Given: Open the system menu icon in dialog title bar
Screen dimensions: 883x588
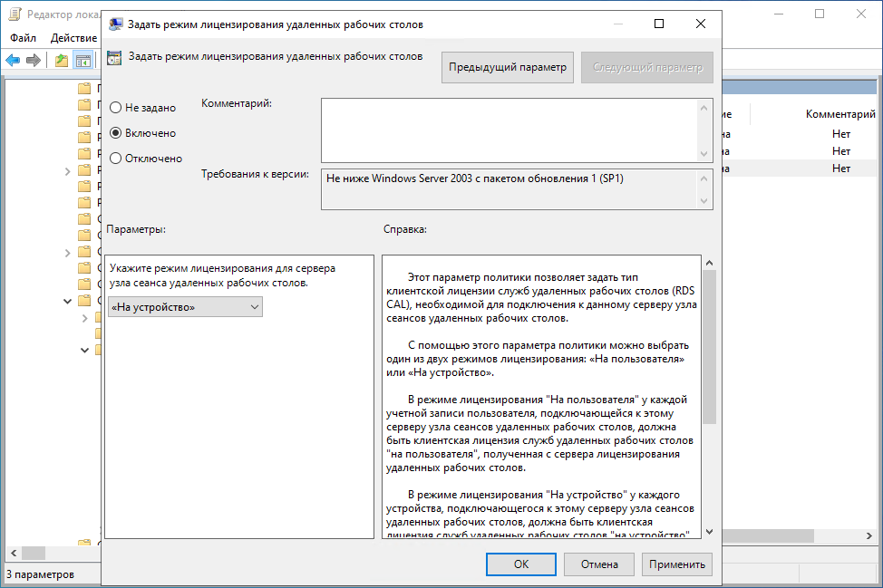Looking at the screenshot, I should tap(116, 24).
